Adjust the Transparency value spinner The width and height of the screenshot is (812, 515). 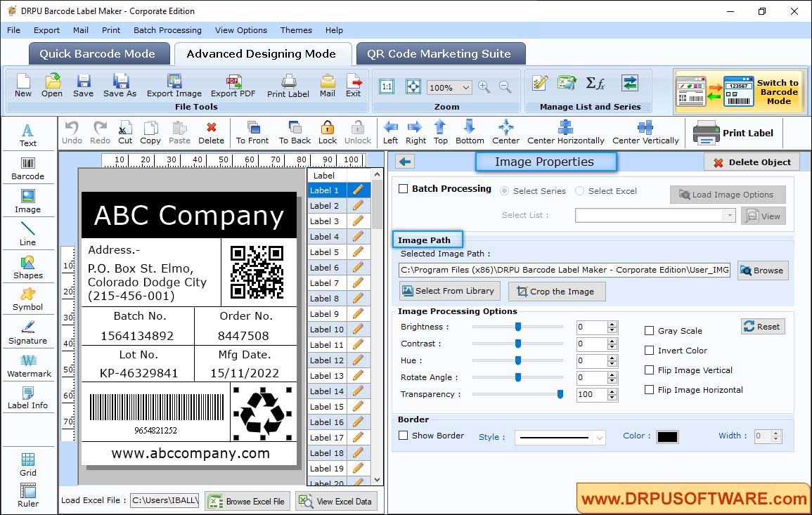click(612, 395)
